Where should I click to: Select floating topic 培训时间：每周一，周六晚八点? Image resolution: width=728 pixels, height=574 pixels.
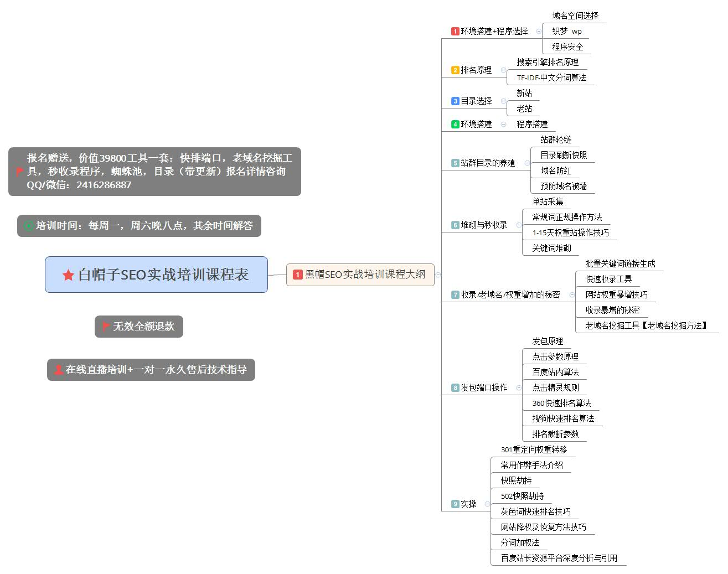point(139,226)
